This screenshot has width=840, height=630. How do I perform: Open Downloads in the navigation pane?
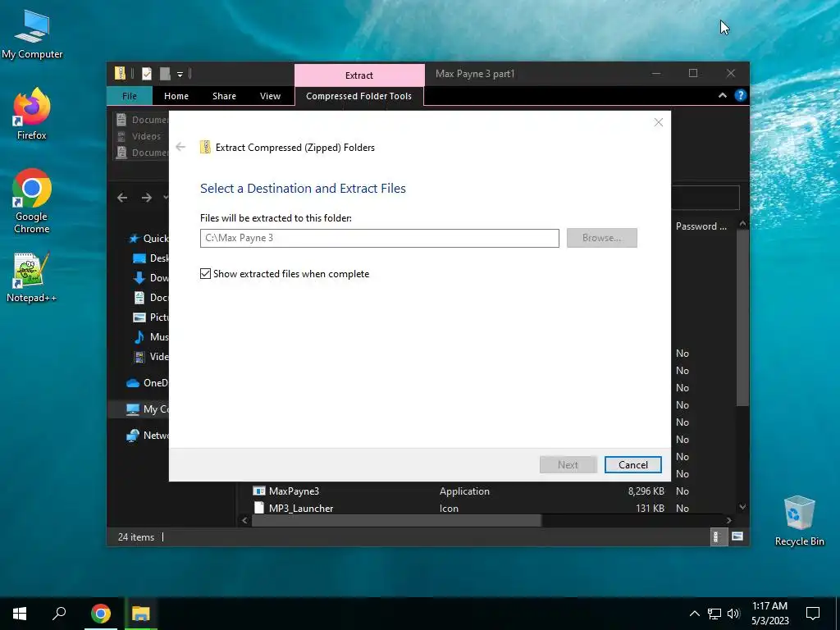click(x=151, y=277)
